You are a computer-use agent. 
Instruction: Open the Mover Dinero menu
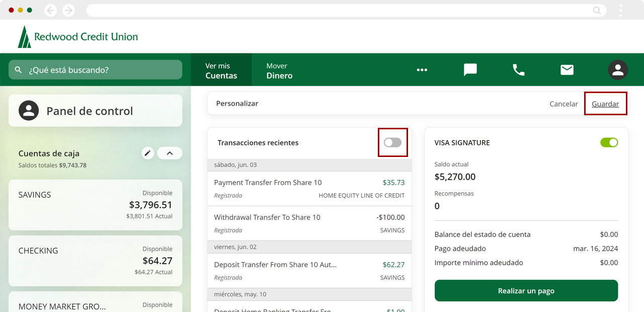pyautogui.click(x=279, y=70)
